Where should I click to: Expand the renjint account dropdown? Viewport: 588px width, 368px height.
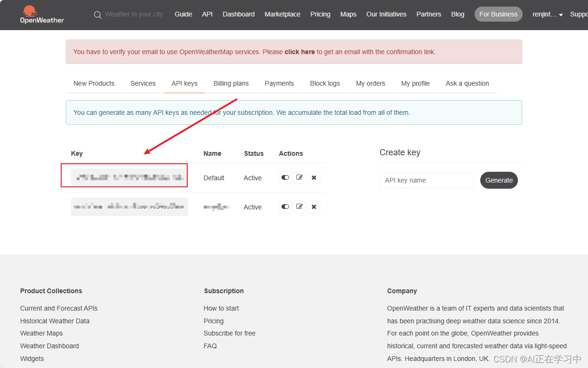[x=548, y=15]
